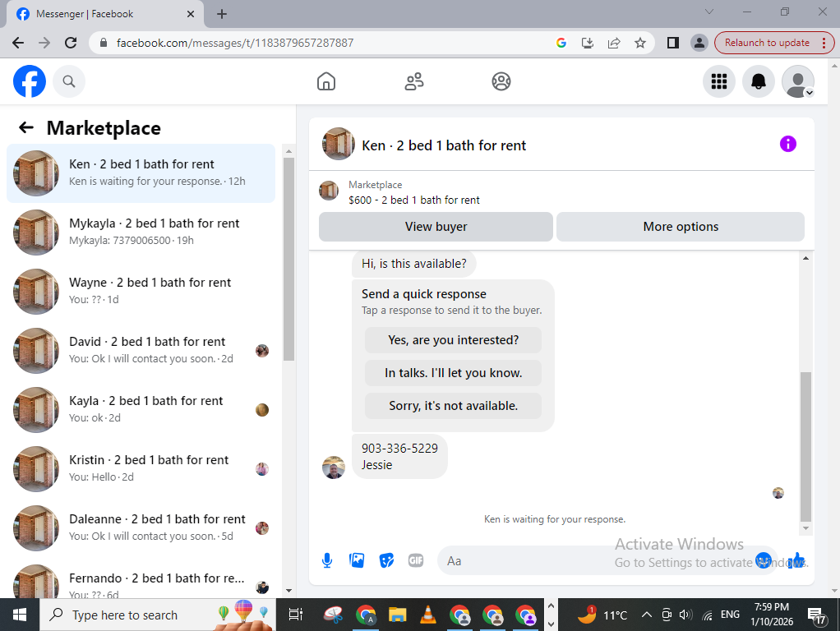Choose a GIF icon
This screenshot has width=840, height=631.
click(416, 560)
